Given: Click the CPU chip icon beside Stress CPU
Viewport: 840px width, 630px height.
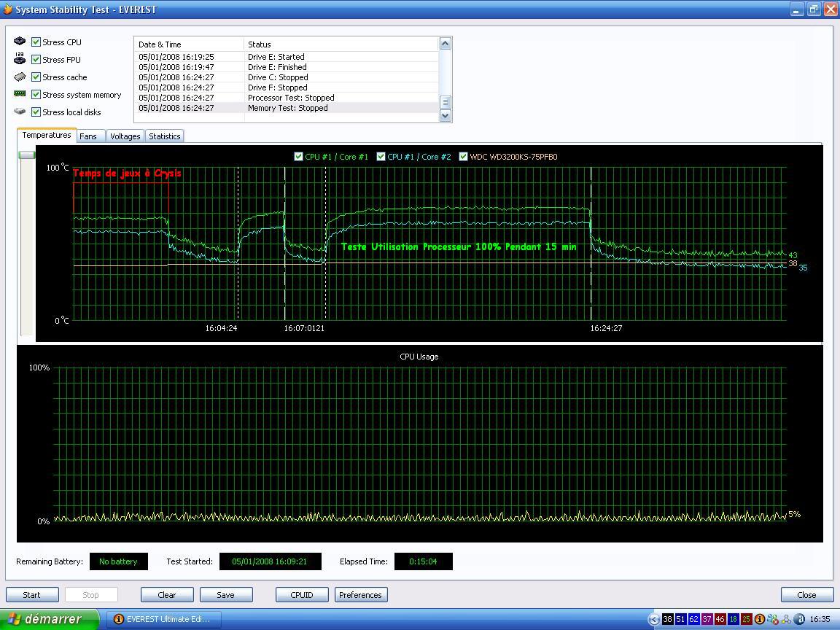Looking at the screenshot, I should click(x=20, y=42).
